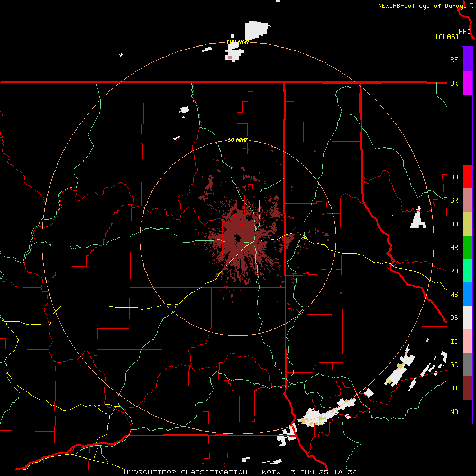Click the 50 NMI range ring label
This screenshot has width=476, height=476.
coord(237,140)
